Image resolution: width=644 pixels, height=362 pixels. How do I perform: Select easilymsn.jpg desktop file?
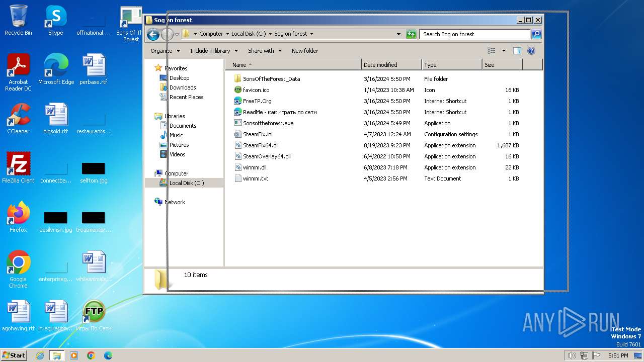pos(56,221)
